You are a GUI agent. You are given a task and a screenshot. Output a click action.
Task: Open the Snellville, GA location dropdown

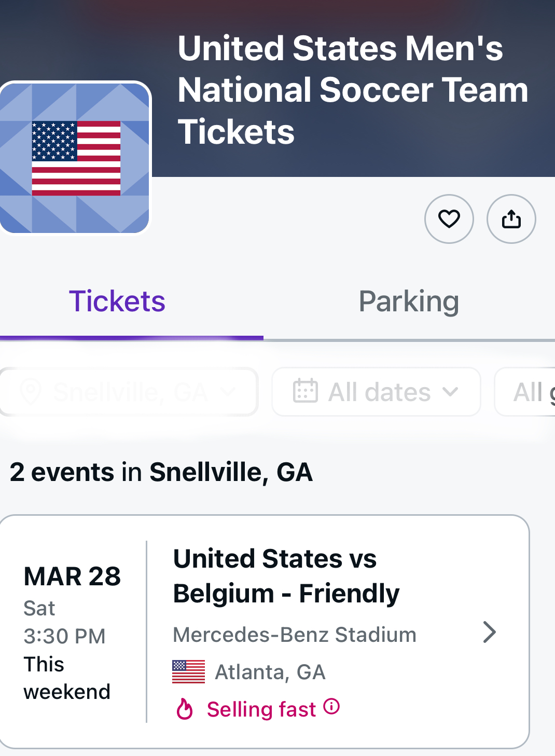[x=129, y=392]
